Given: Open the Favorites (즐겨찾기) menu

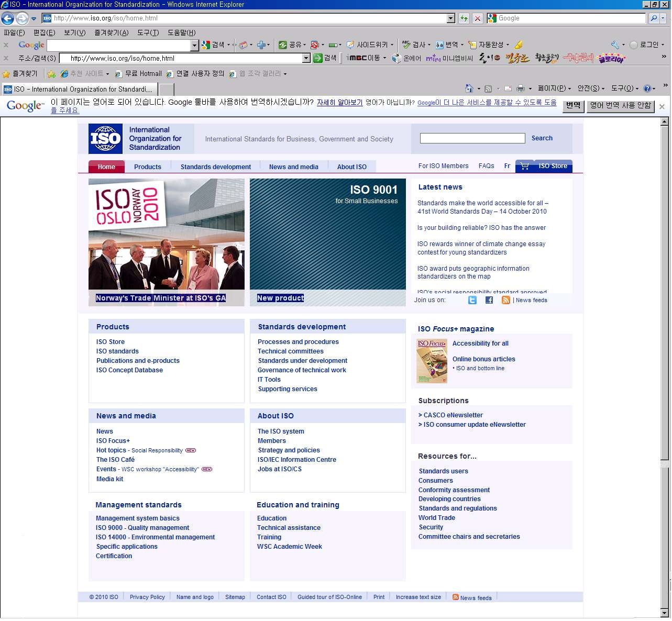Looking at the screenshot, I should coord(111,32).
